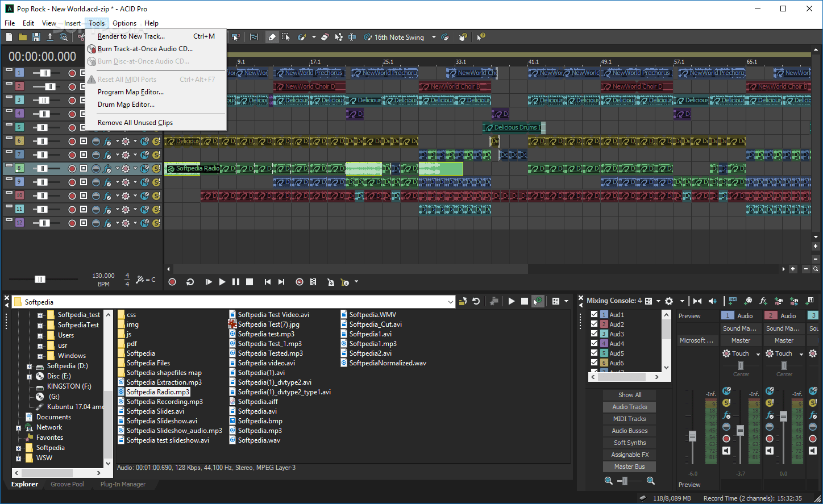
Task: Click the tempo slider thumb above BPM
Action: tap(40, 279)
